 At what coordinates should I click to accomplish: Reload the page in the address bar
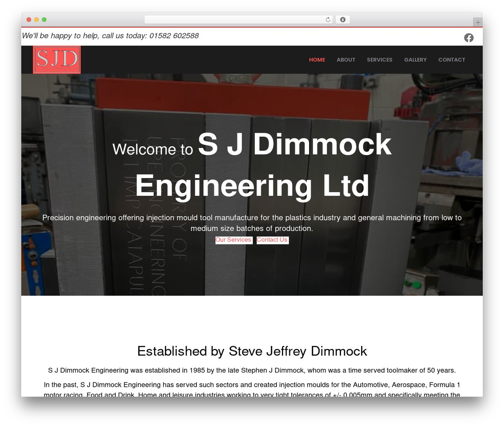(328, 20)
